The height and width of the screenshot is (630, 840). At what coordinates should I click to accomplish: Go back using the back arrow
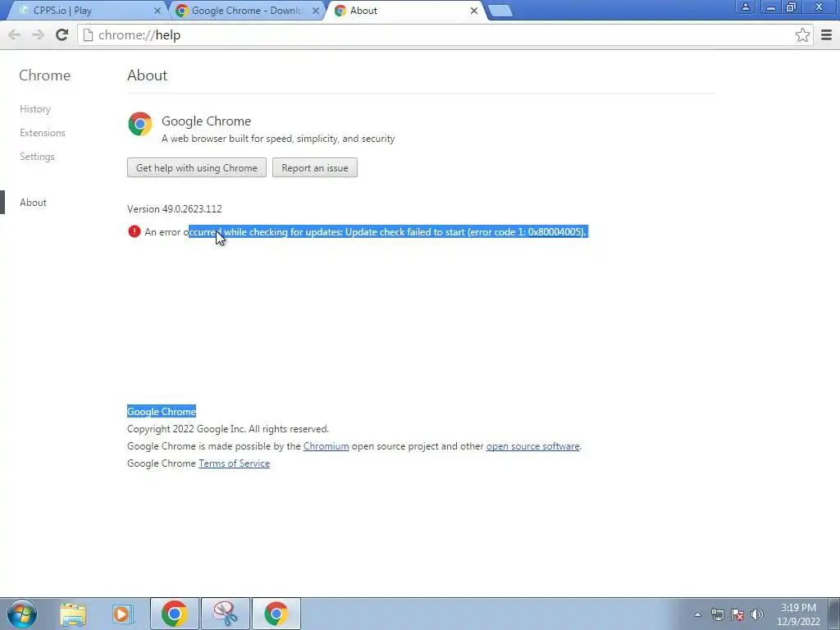pos(15,34)
